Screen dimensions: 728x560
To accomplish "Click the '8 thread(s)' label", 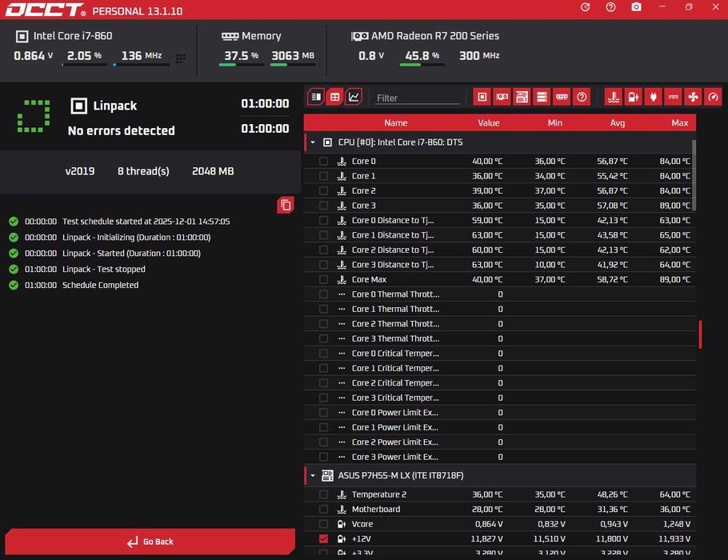I will pos(143,171).
